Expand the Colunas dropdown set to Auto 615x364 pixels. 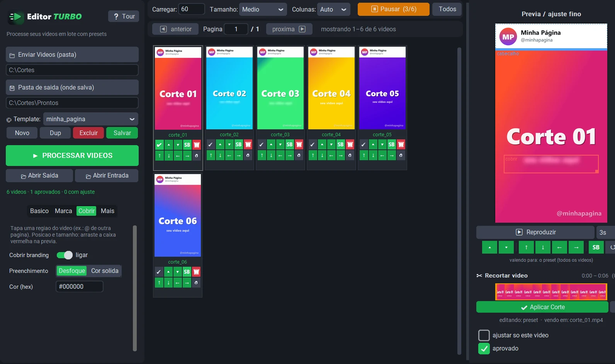[x=333, y=9]
